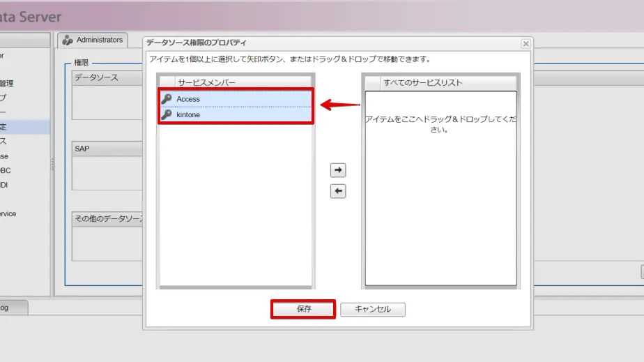Click the SAP permissions panel header
Screen dimensions: 644x362
point(105,149)
